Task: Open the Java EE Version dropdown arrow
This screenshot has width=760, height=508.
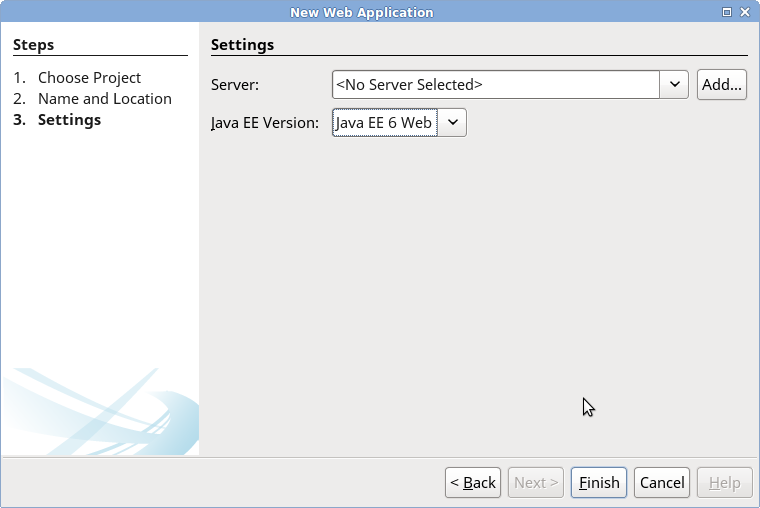Action: 452,123
